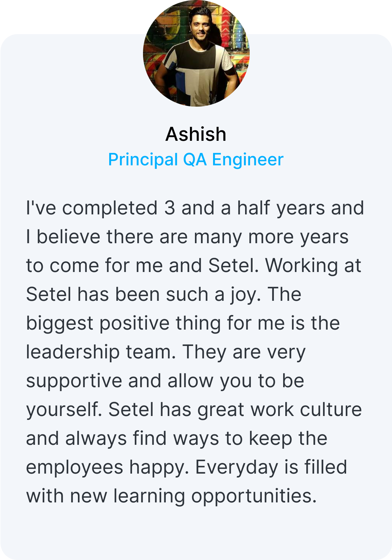Click the name heading Ashish

point(196,134)
